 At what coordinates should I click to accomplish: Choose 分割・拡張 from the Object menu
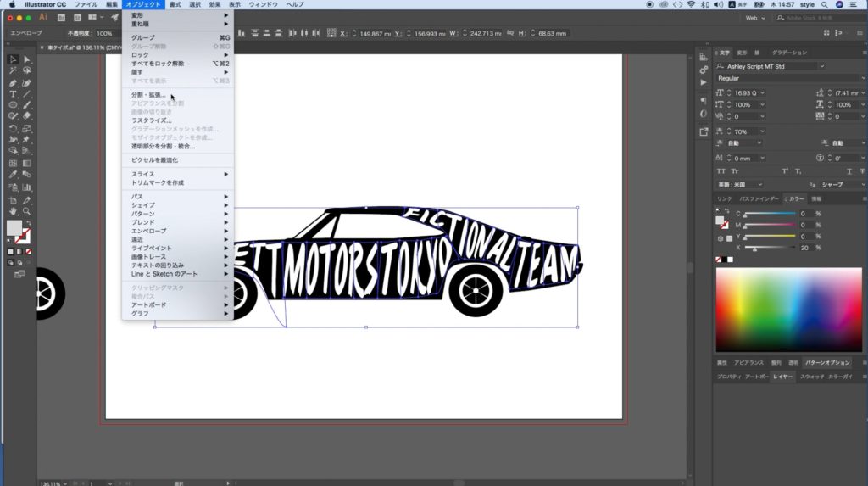point(178,95)
